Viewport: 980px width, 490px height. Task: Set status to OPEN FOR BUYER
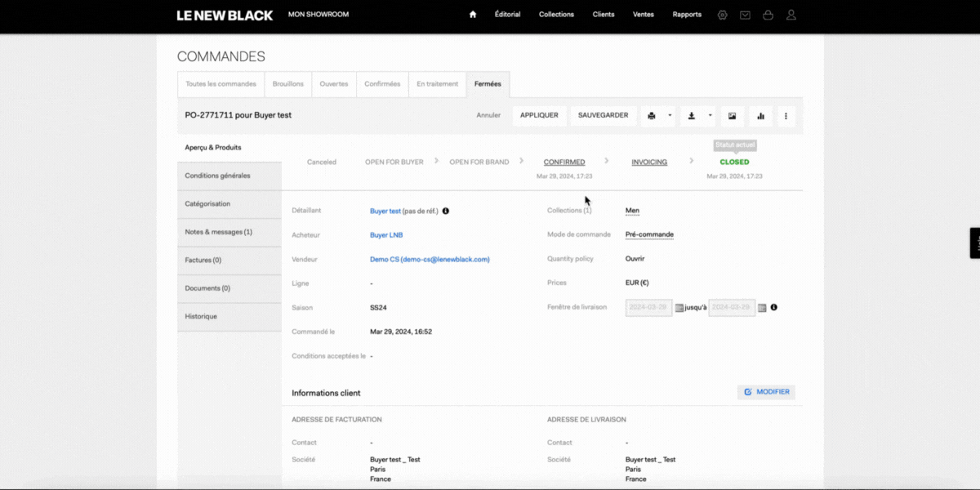point(394,162)
